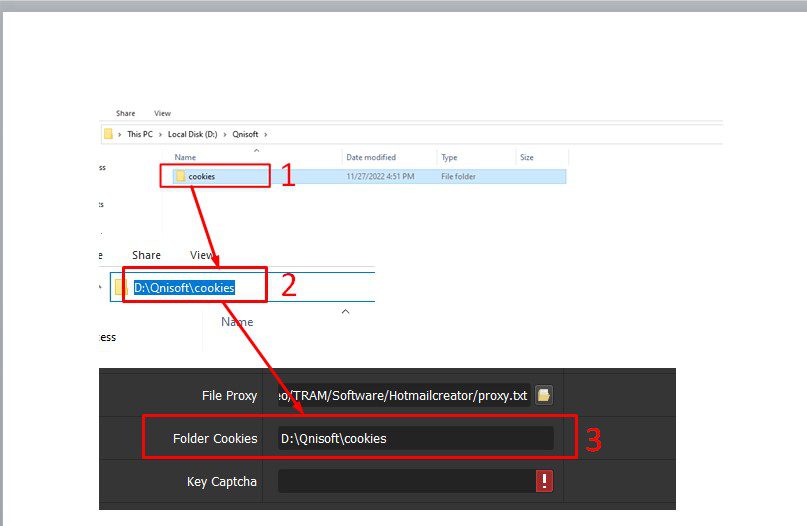
Task: Expand the chevron after 'This PC' breadcrumb
Action: click(x=160, y=134)
